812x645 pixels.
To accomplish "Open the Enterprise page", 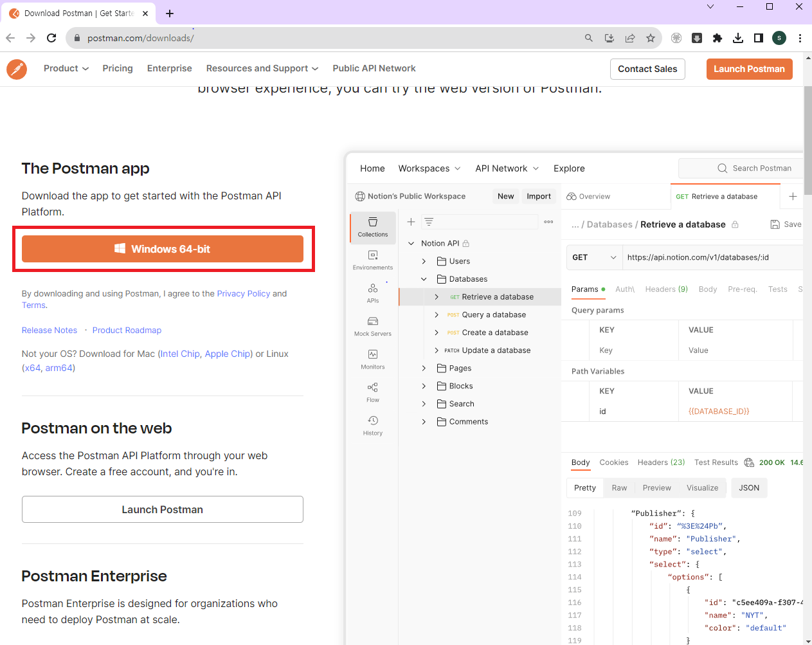I will click(170, 68).
